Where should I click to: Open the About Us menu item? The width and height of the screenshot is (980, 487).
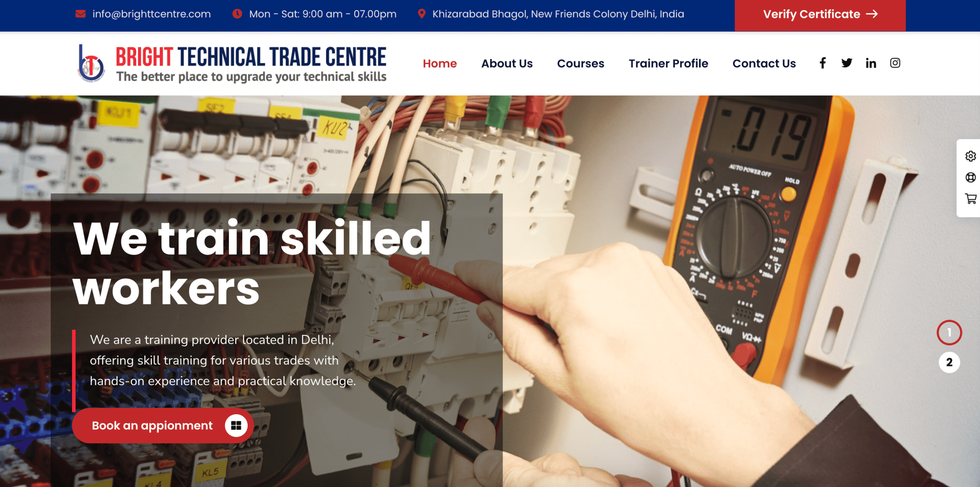point(507,64)
